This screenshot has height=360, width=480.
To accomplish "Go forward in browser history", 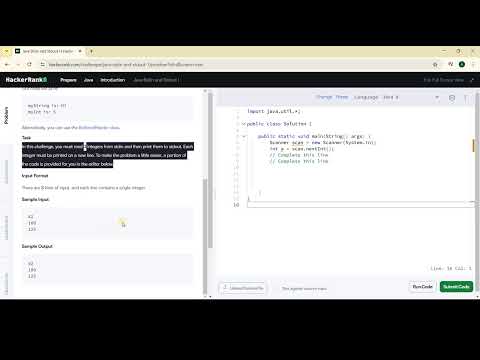I will click(x=18, y=64).
